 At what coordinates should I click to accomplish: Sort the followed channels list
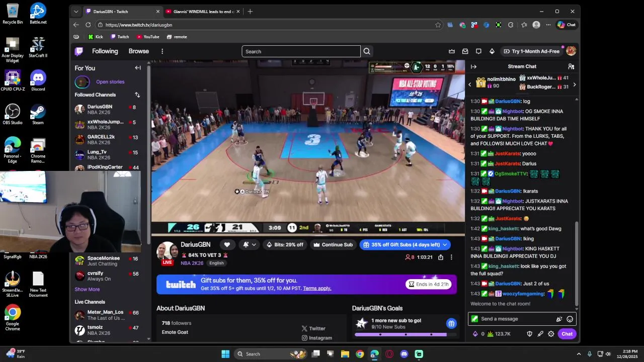coord(137,95)
